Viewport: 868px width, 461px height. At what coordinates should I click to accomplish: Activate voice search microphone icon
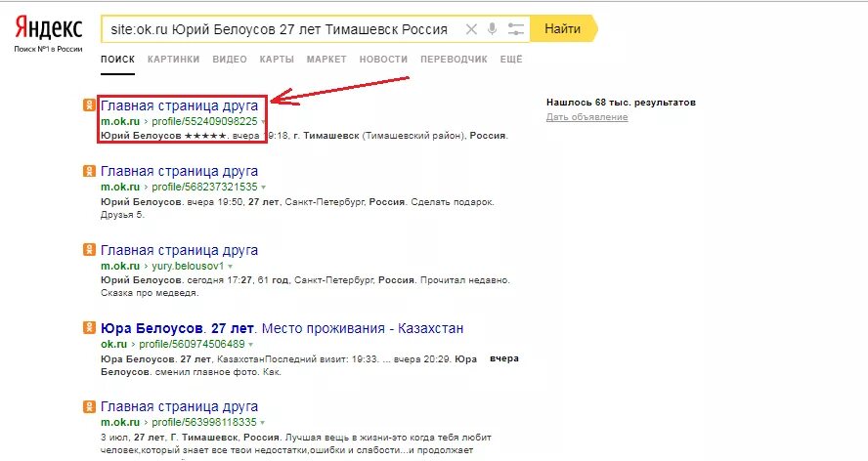[492, 29]
